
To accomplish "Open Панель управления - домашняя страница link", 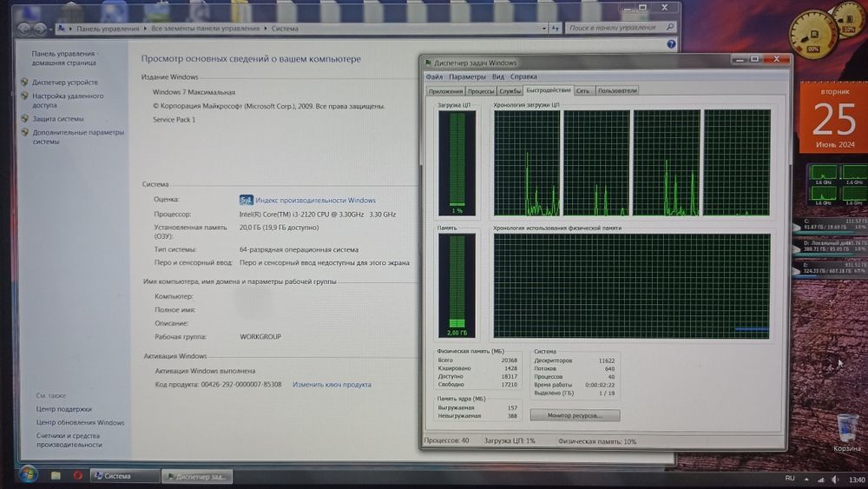I will tap(65, 58).
